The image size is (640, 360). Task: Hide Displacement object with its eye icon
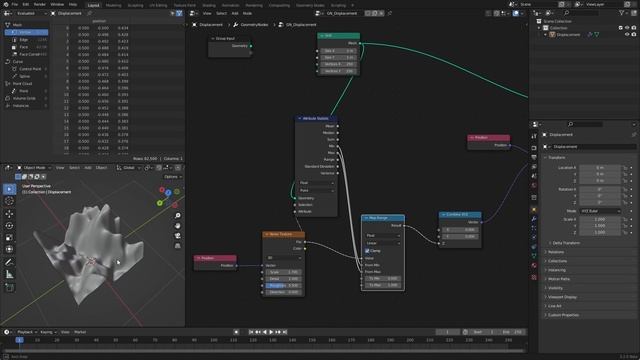click(x=627, y=35)
